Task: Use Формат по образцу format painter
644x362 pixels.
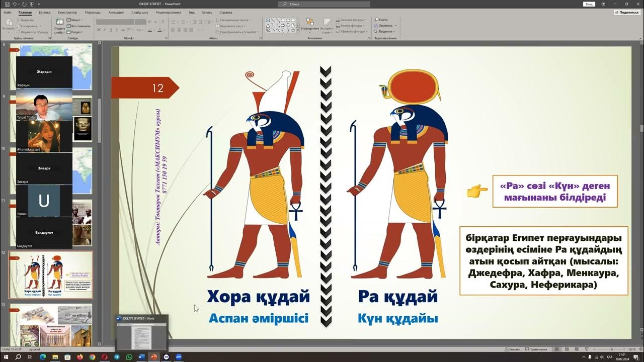Action: coord(31,32)
